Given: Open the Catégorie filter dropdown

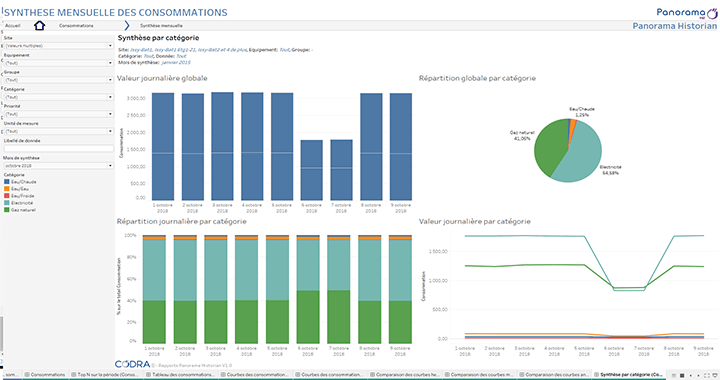Looking at the screenshot, I should (x=58, y=97).
